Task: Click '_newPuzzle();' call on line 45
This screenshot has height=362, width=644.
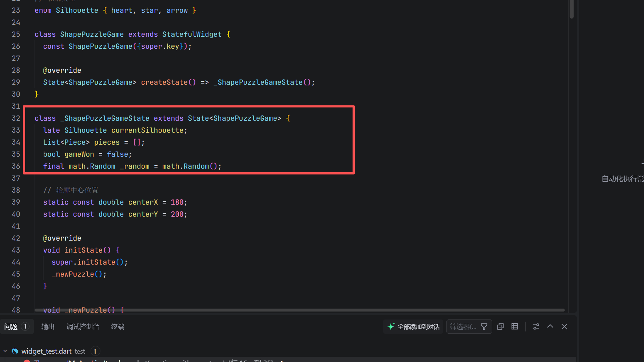Action: click(x=79, y=274)
